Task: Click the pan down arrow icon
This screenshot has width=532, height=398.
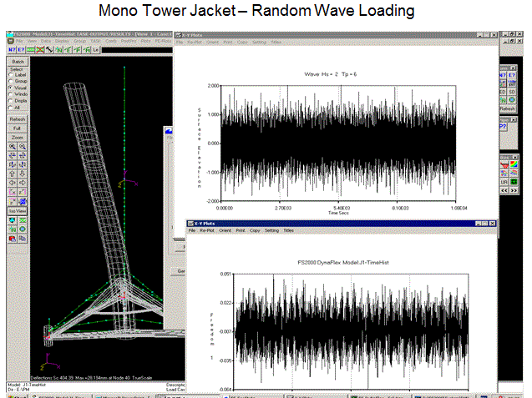Action: pos(23,174)
